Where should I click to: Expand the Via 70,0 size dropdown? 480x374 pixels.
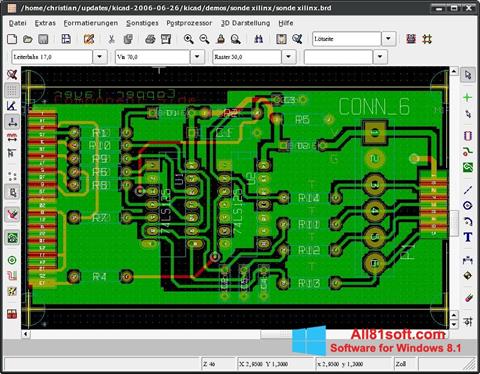tap(197, 57)
